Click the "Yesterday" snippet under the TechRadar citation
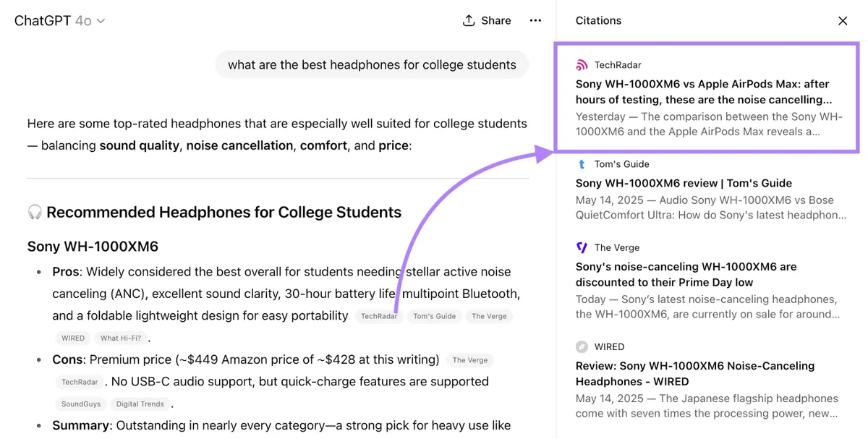 tap(710, 124)
